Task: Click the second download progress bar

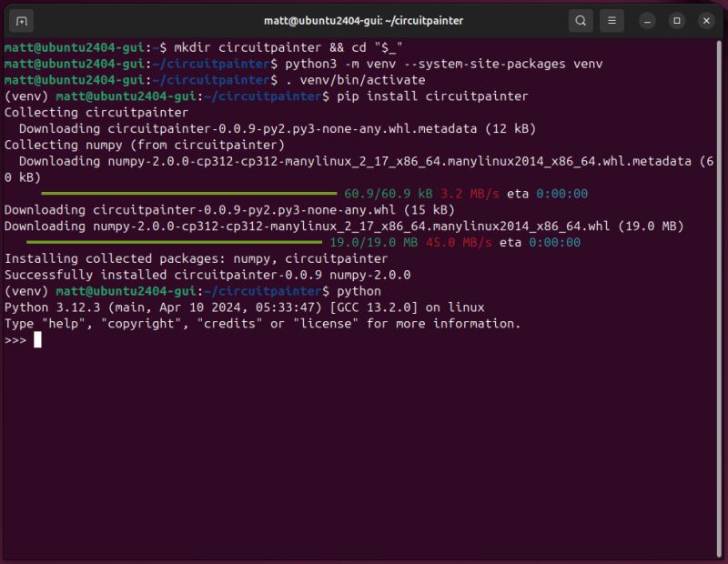Action: [x=173, y=242]
